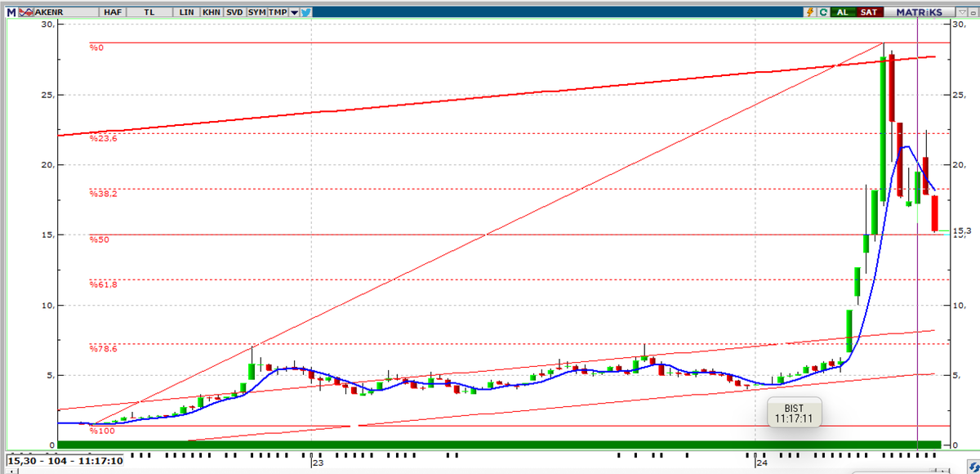The width and height of the screenshot is (980, 474).
Task: Select the HAF period button
Action: tap(113, 12)
